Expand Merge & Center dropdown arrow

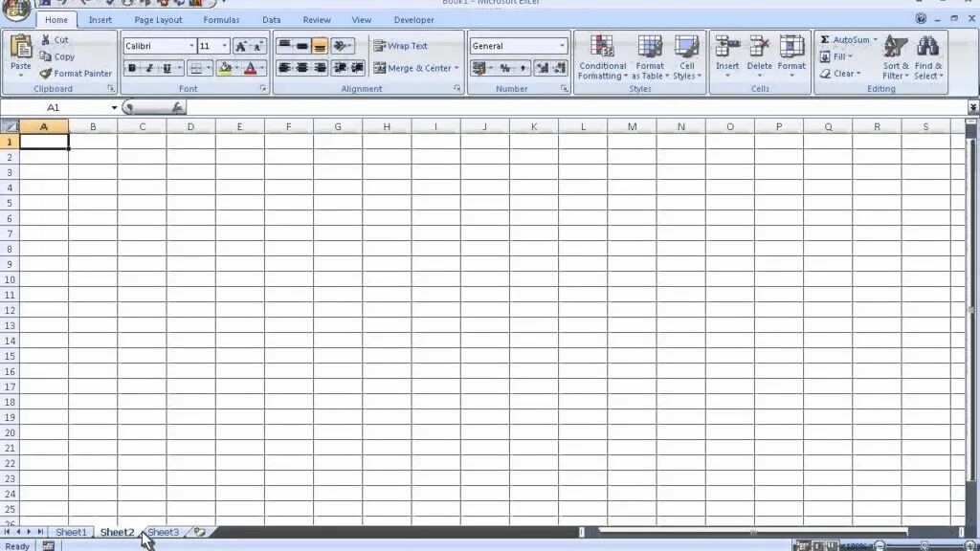tap(457, 68)
